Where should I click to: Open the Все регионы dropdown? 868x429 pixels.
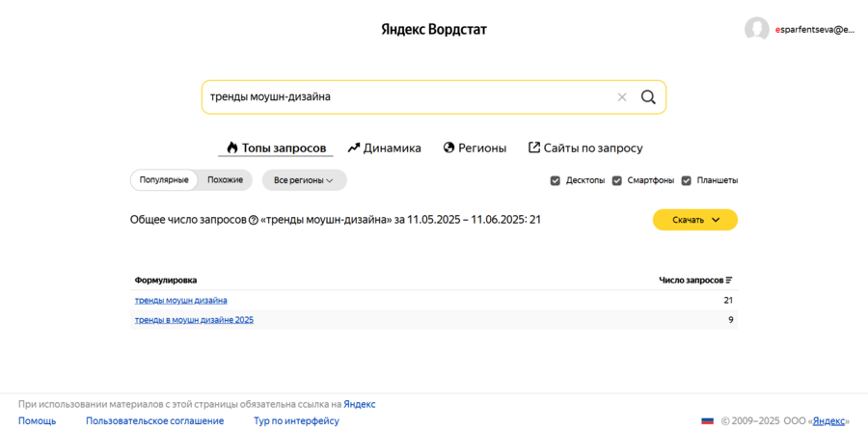[304, 180]
